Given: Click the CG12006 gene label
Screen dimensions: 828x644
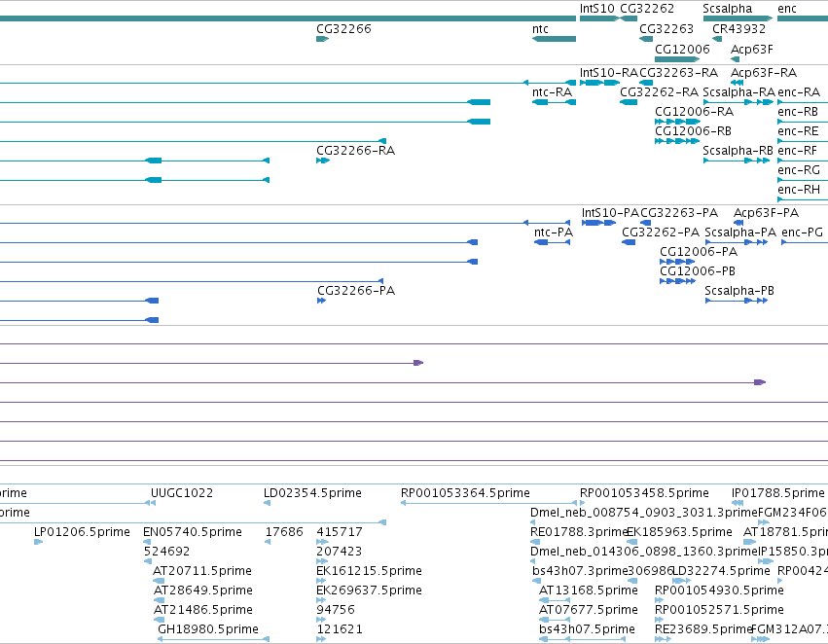Looking at the screenshot, I should pyautogui.click(x=682, y=49).
